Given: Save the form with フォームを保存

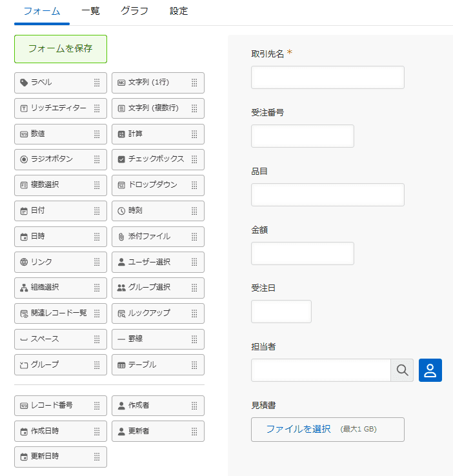Looking at the screenshot, I should pos(61,49).
